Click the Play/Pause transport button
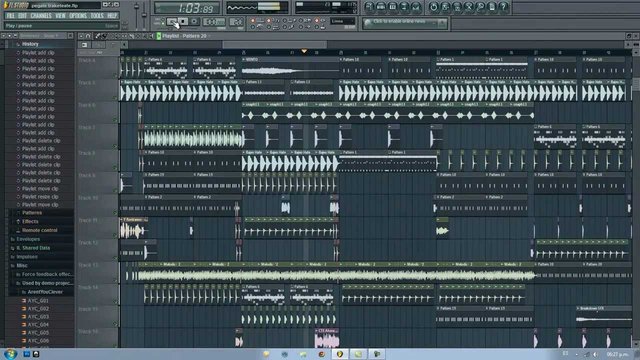 pyautogui.click(x=172, y=21)
